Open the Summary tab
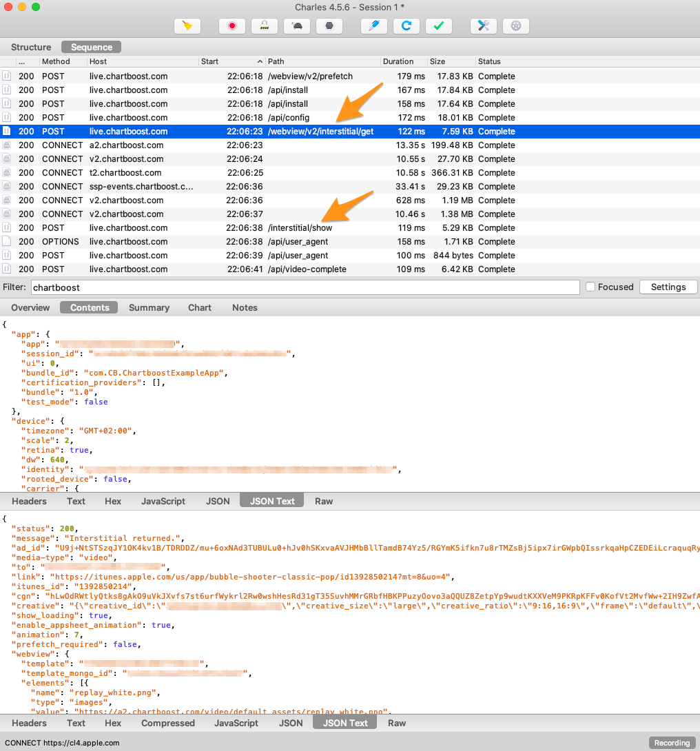700x751 pixels. pyautogui.click(x=149, y=307)
